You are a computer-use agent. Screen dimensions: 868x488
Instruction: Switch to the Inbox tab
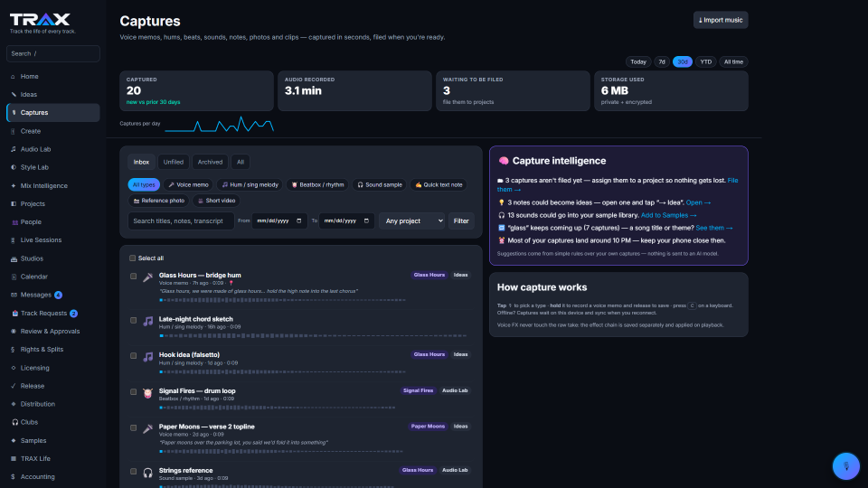click(x=141, y=162)
